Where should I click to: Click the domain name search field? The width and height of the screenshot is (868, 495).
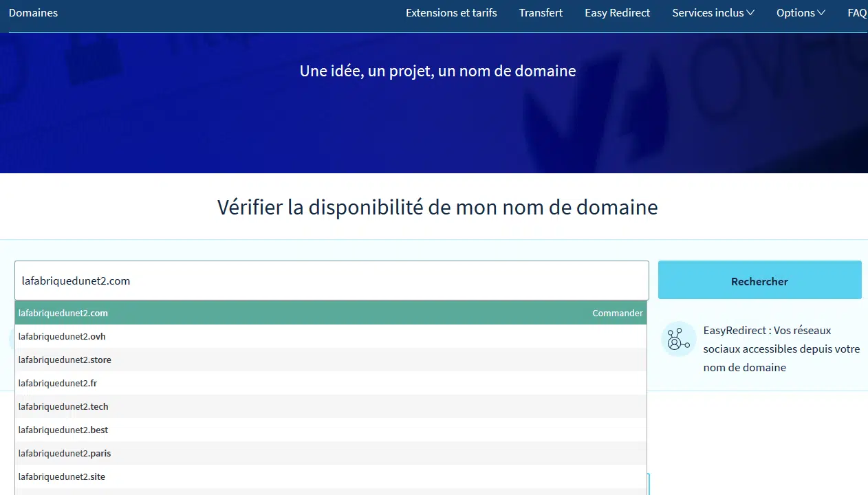tap(331, 280)
